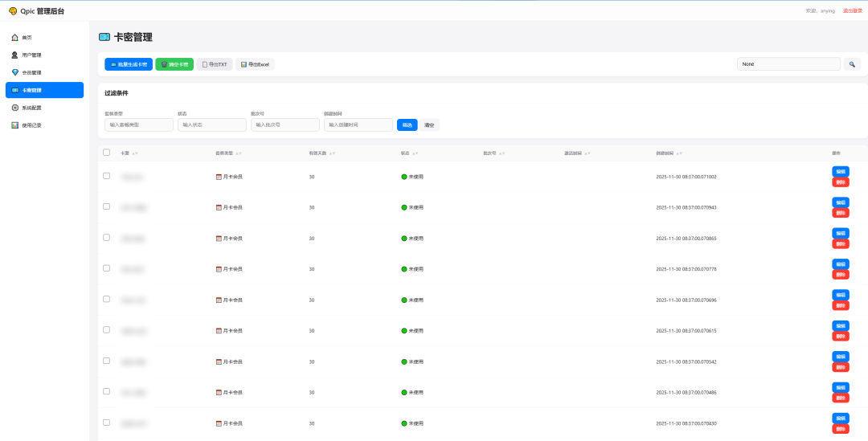Click the 输入套餐类型 filter field
The image size is (868, 441).
click(x=139, y=125)
